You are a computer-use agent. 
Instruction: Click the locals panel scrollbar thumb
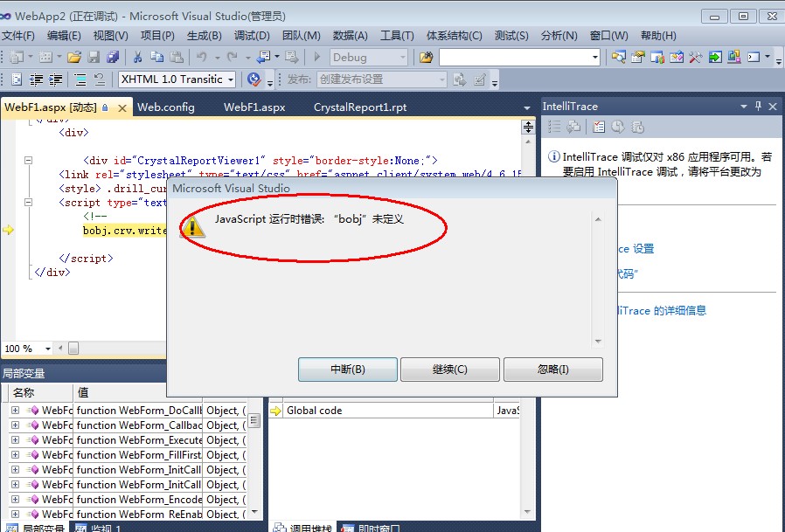[x=254, y=420]
